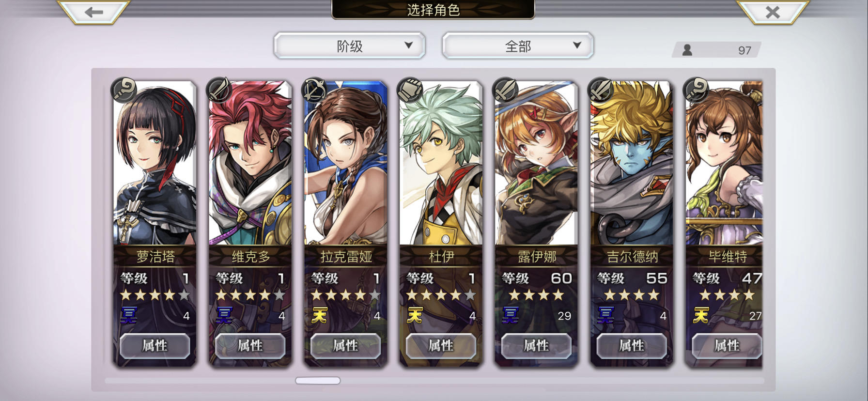Open the 全部 filter dropdown
This screenshot has width=868, height=401.
pos(518,46)
